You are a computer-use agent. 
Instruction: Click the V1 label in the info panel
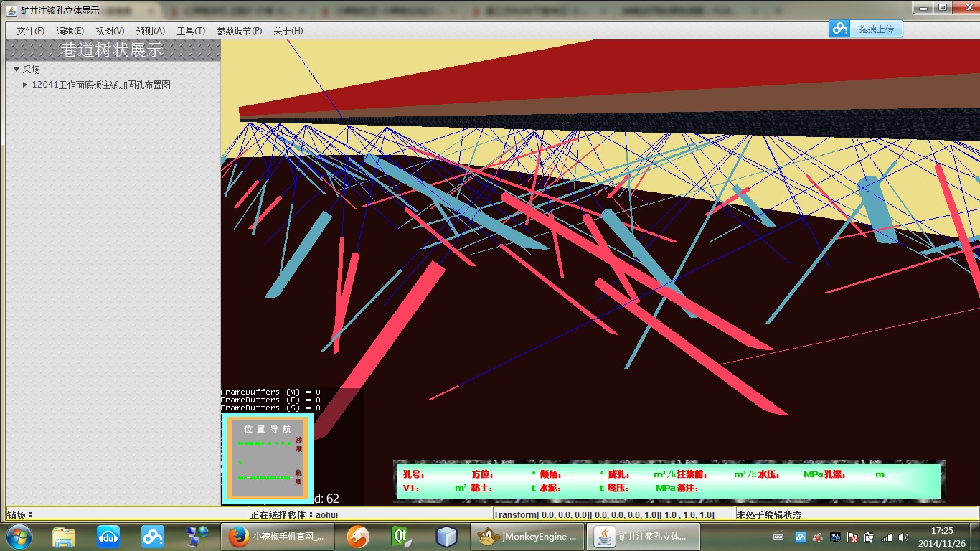click(x=410, y=488)
